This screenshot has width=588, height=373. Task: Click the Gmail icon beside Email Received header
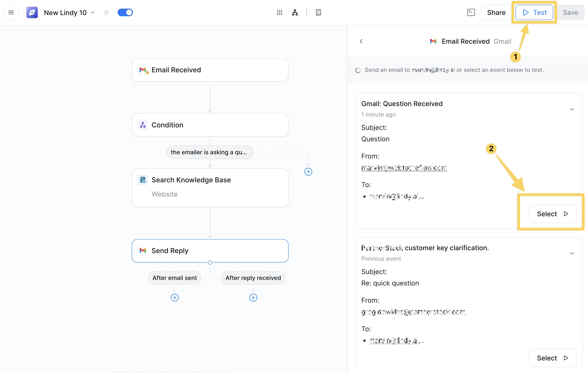[x=433, y=41]
